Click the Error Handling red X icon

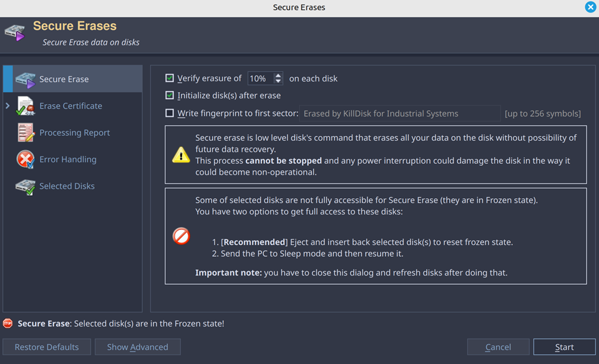[x=25, y=160]
